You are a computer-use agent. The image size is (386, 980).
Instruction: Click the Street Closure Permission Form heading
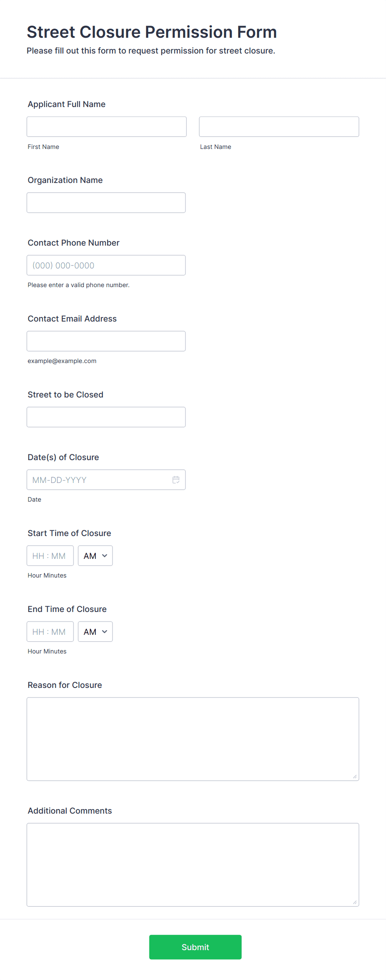point(152,32)
